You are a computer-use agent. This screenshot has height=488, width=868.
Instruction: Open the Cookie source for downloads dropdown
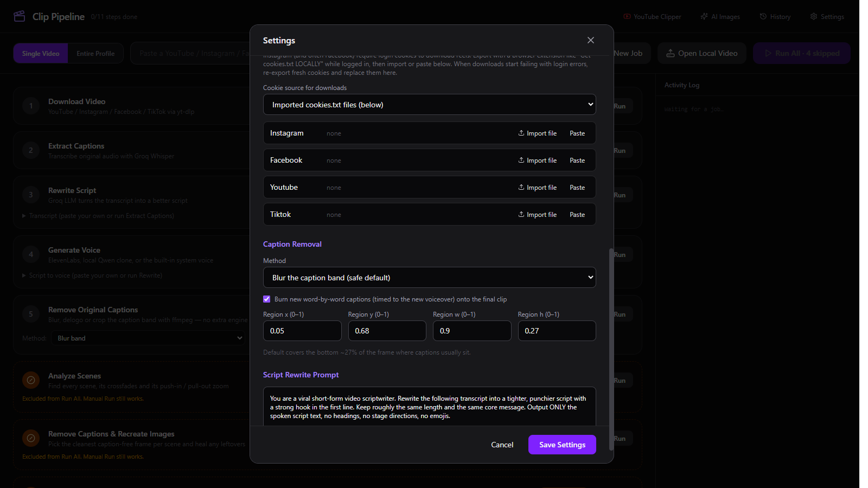(429, 105)
